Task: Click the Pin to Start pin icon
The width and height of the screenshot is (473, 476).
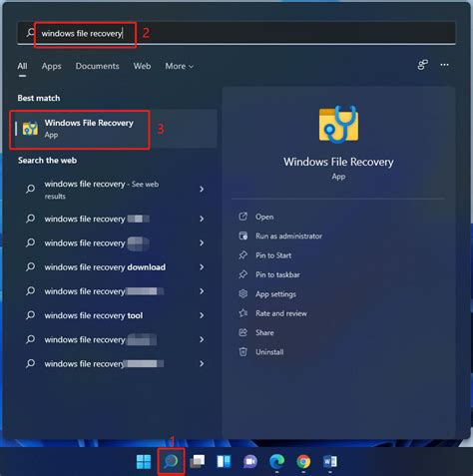Action: 243,255
